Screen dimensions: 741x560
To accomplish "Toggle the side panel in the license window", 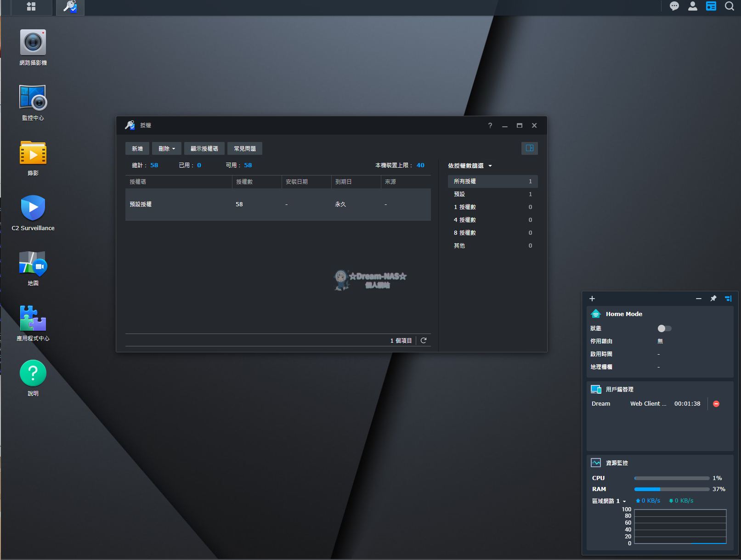I will [529, 148].
